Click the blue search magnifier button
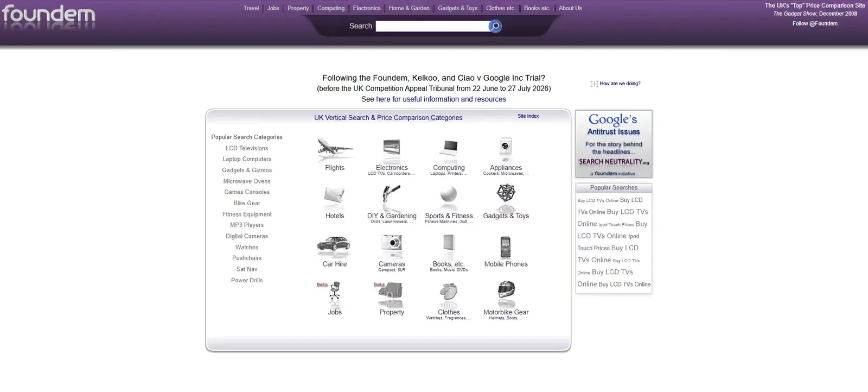This screenshot has height=392, width=868. point(495,26)
